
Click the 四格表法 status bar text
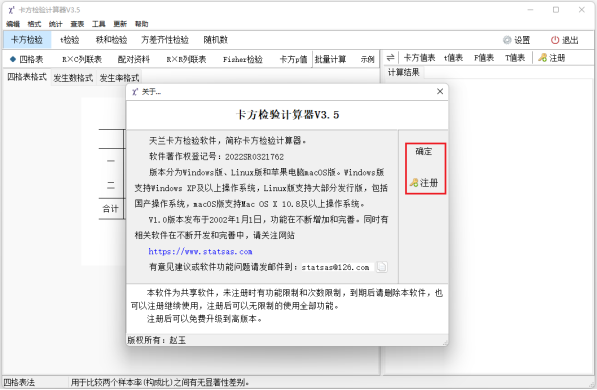[19, 382]
